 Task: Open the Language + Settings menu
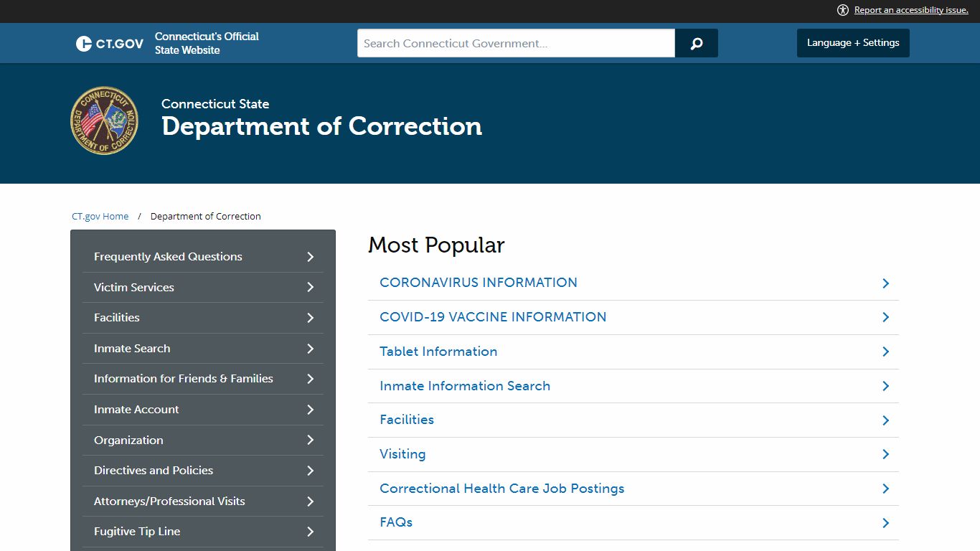coord(853,43)
